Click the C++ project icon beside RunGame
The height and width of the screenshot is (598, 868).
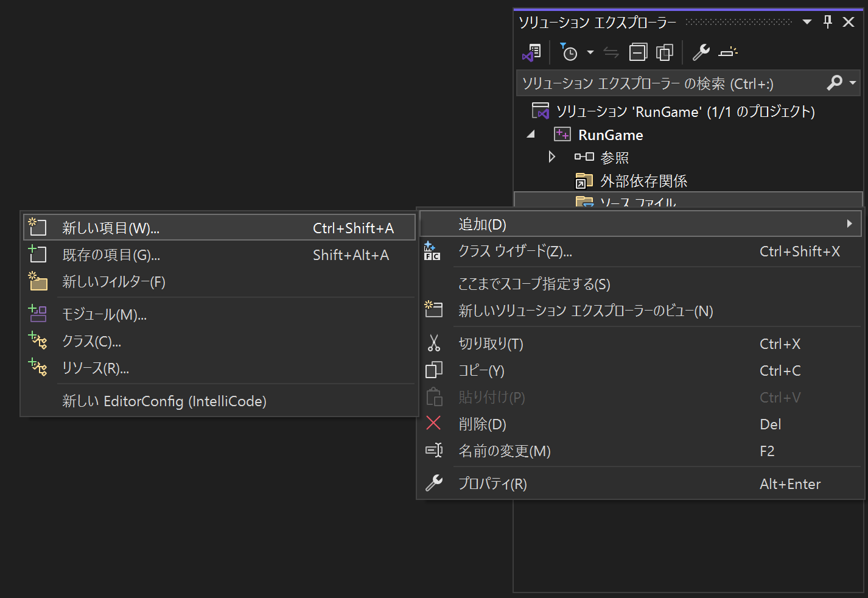tap(562, 134)
